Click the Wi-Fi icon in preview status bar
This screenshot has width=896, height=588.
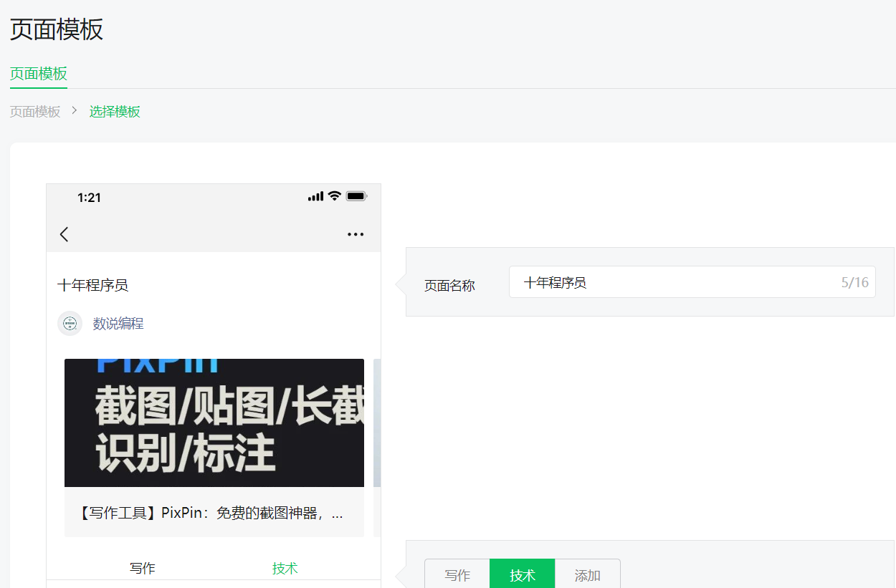click(x=334, y=196)
